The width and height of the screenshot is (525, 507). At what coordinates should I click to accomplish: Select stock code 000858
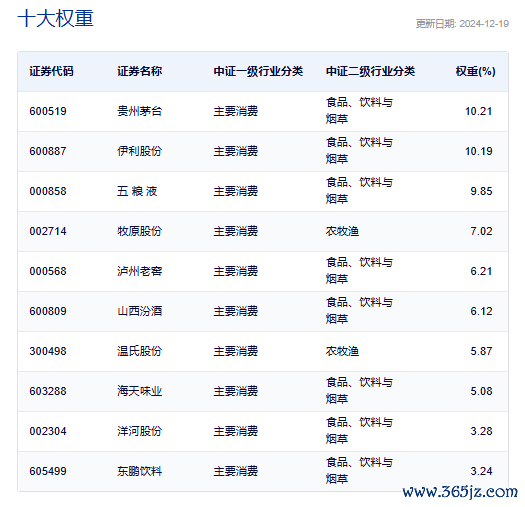(48, 191)
